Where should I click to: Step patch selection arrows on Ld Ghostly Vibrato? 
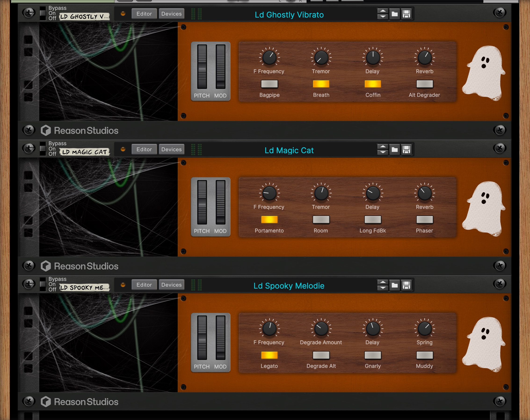[383, 14]
